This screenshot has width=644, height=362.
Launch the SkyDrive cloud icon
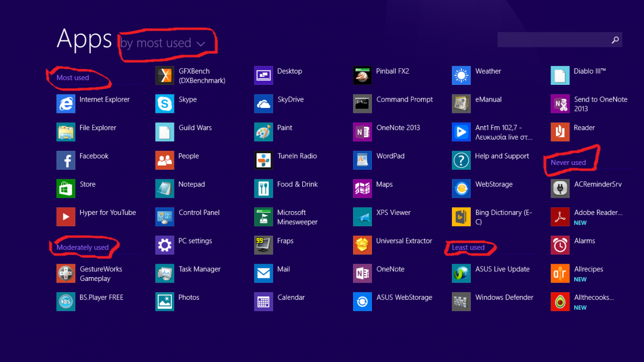(x=264, y=104)
